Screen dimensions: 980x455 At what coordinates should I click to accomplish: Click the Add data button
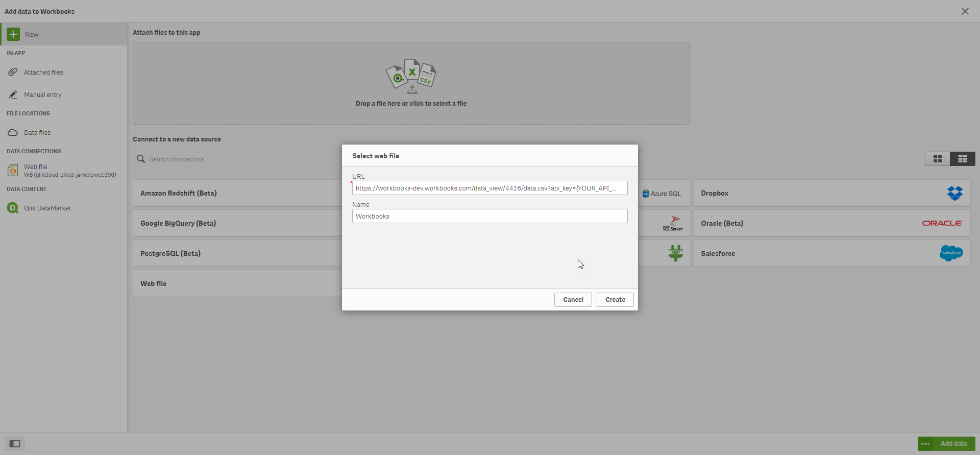(954, 444)
